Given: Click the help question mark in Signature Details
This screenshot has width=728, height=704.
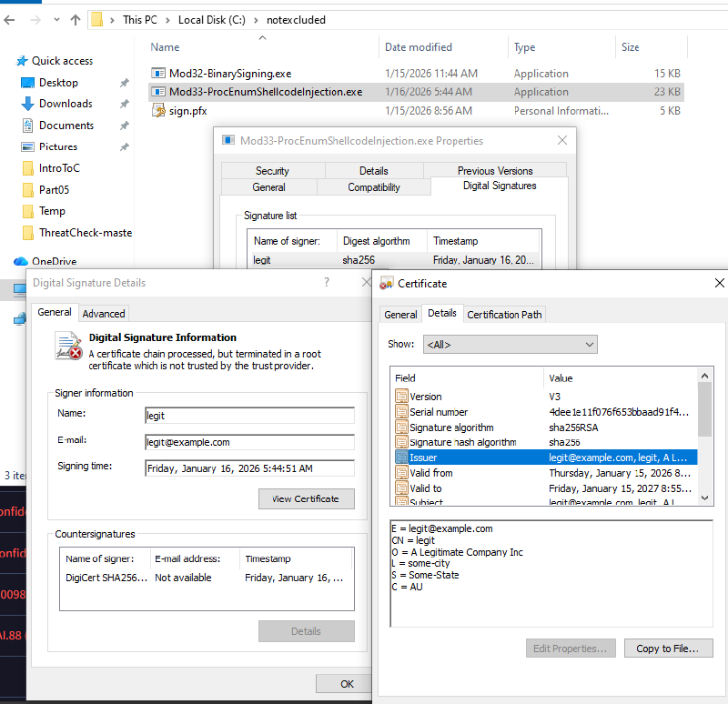Looking at the screenshot, I should click(327, 283).
